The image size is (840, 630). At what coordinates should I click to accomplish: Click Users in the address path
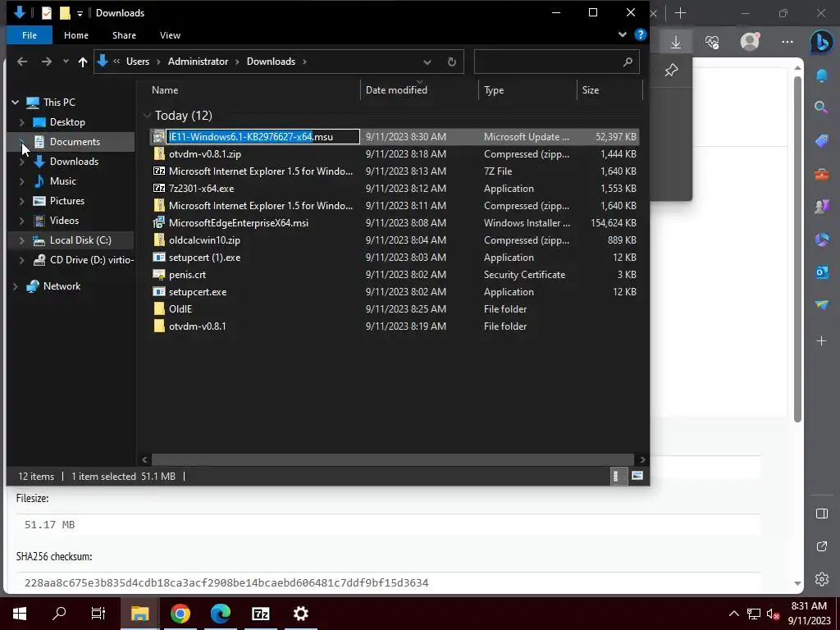[x=138, y=62]
